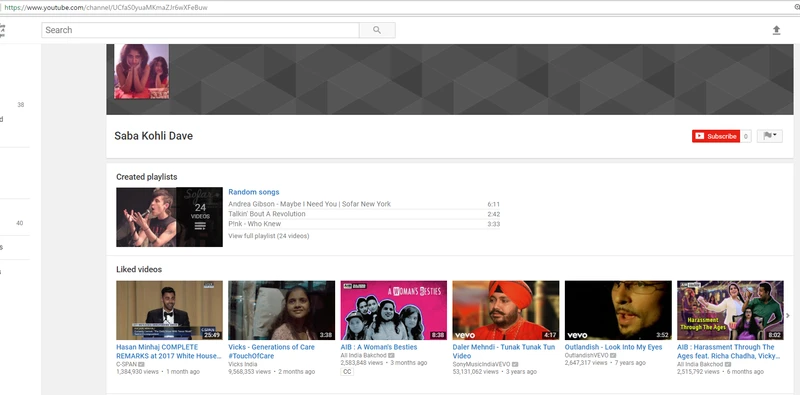Open Daler Mehndi video thumbnail
This screenshot has height=395, width=800.
[x=506, y=310]
